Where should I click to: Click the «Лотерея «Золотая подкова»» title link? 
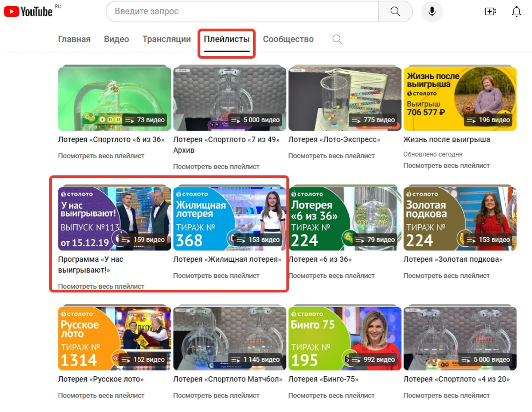pos(453,260)
